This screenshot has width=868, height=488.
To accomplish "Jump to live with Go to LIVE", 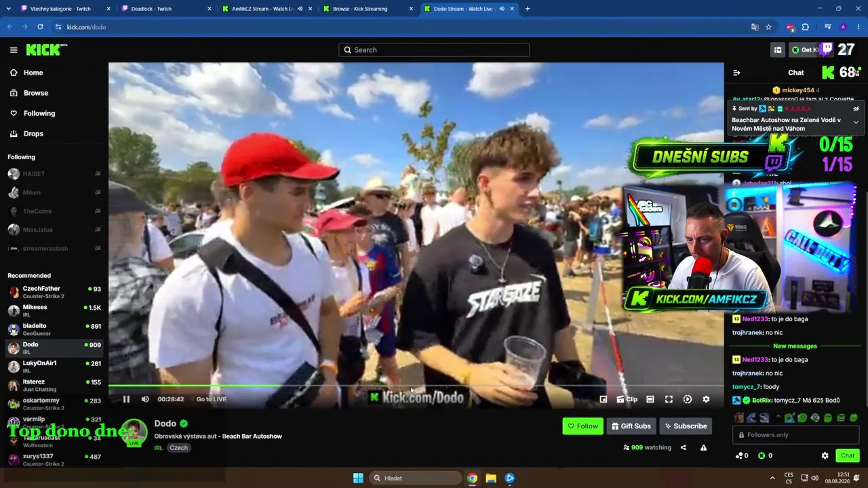I will point(212,399).
